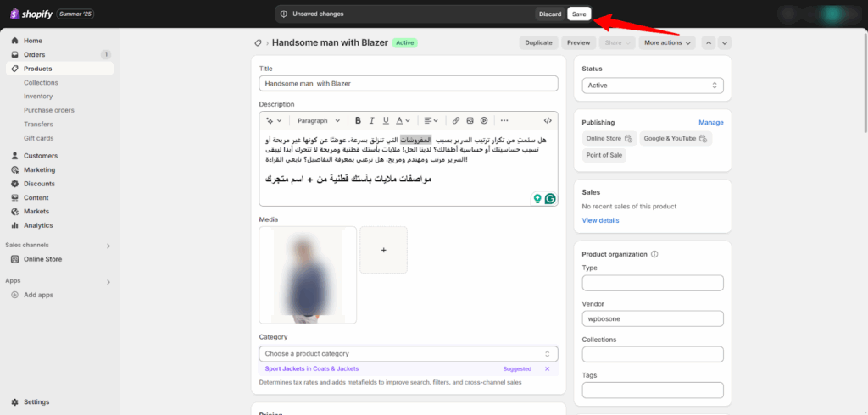This screenshot has height=415, width=868.
Task: Save the unsaved changes
Action: pos(578,14)
